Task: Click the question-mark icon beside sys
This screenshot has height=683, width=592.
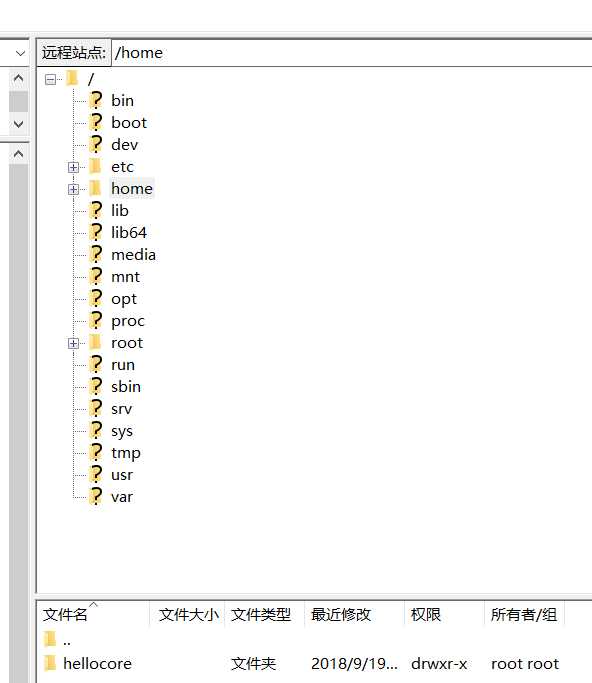Action: (x=96, y=430)
